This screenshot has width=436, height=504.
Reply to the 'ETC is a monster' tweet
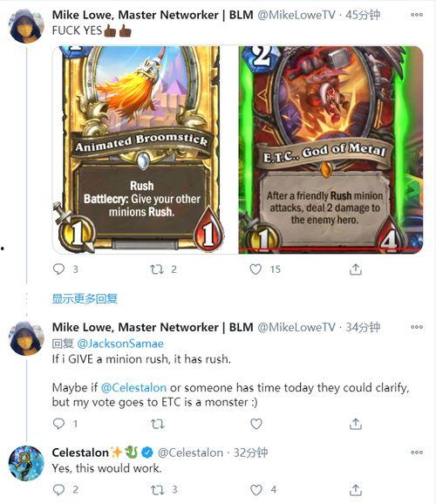click(58, 424)
